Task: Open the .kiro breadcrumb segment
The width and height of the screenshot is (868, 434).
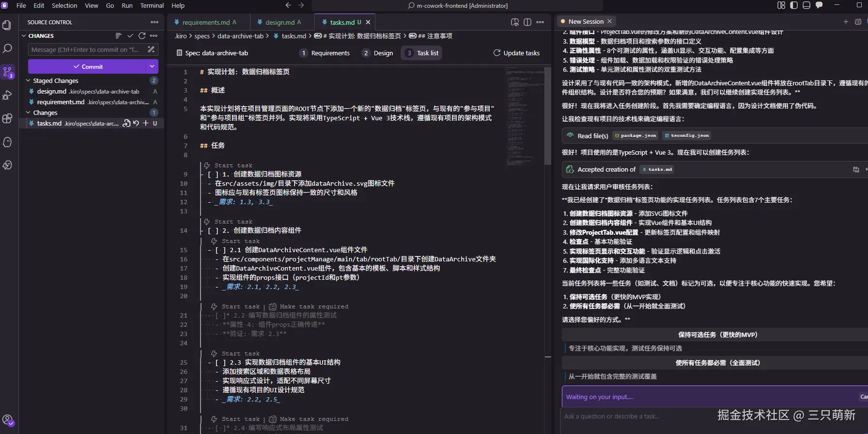Action: pyautogui.click(x=181, y=36)
